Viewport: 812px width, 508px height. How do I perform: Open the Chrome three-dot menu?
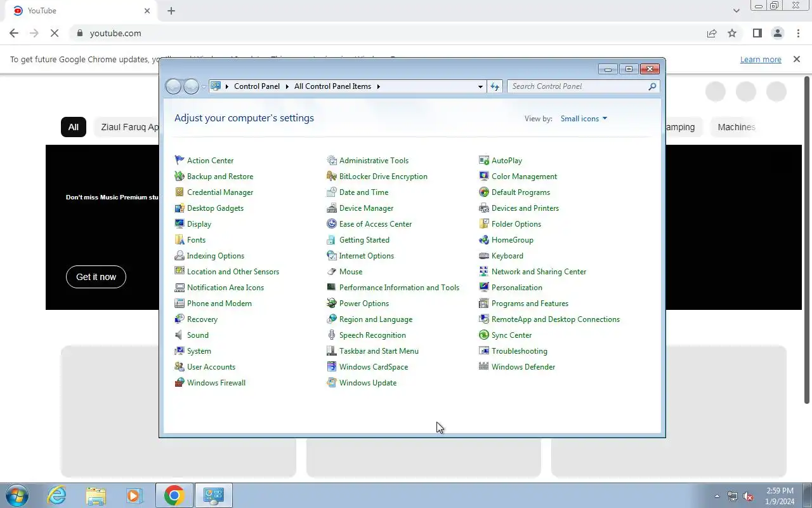797,33
